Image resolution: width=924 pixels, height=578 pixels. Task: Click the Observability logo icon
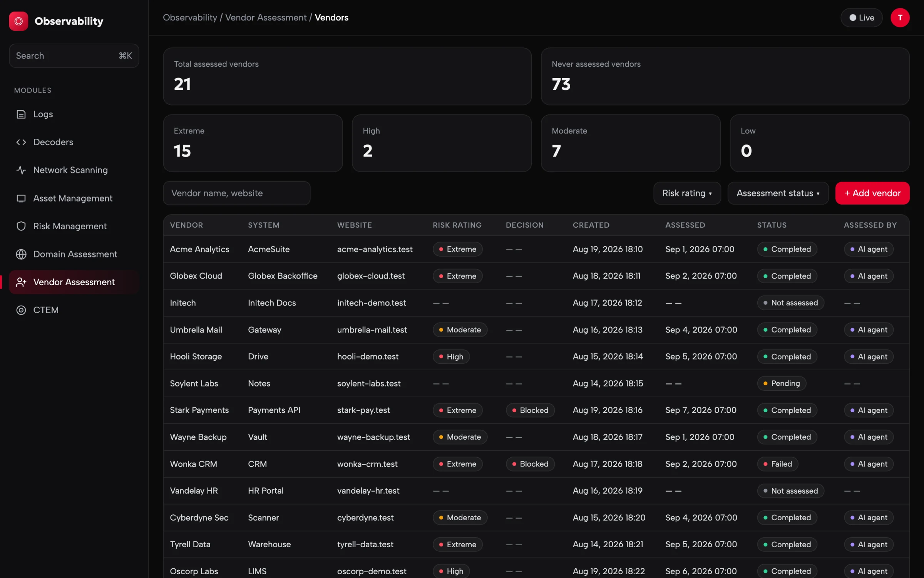point(18,21)
